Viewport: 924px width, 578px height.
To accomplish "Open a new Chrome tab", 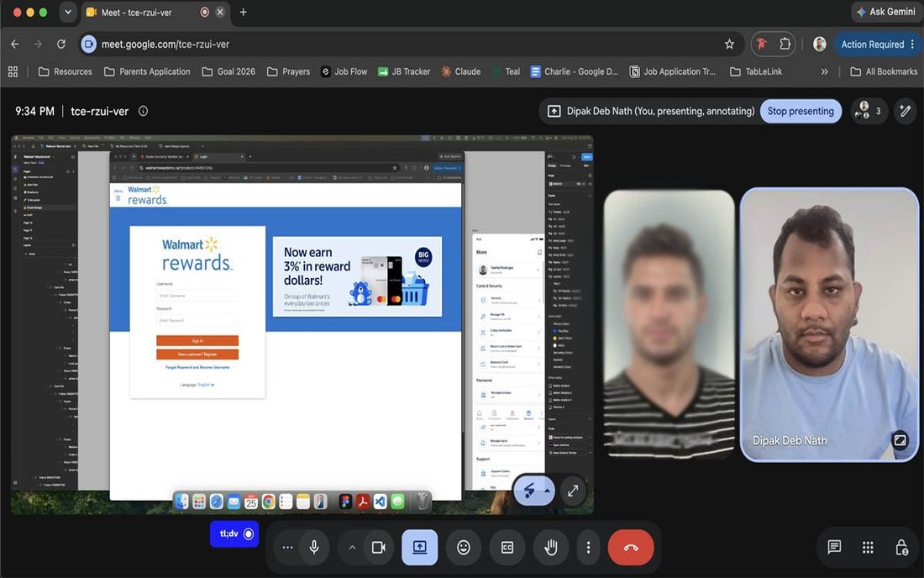I will (x=244, y=12).
